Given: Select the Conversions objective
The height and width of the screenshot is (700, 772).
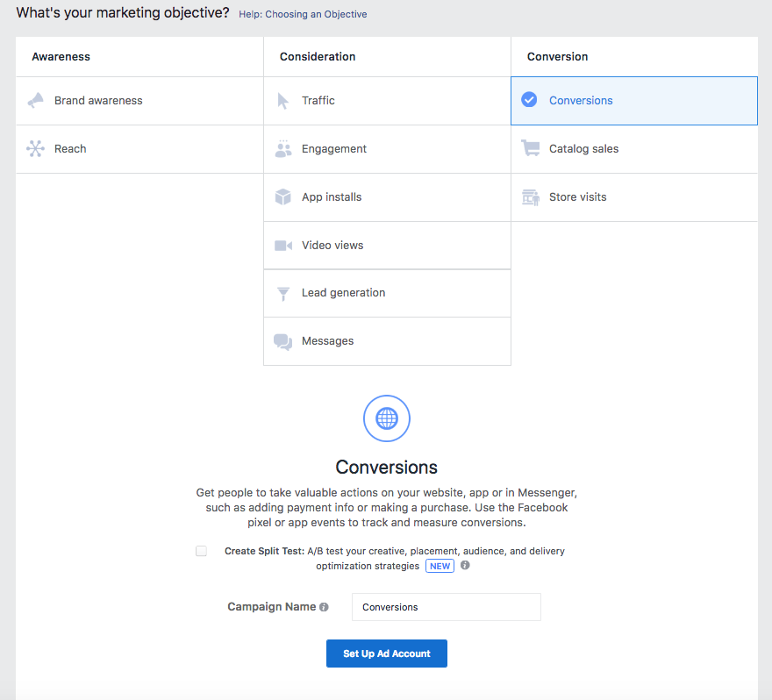Looking at the screenshot, I should [x=634, y=101].
